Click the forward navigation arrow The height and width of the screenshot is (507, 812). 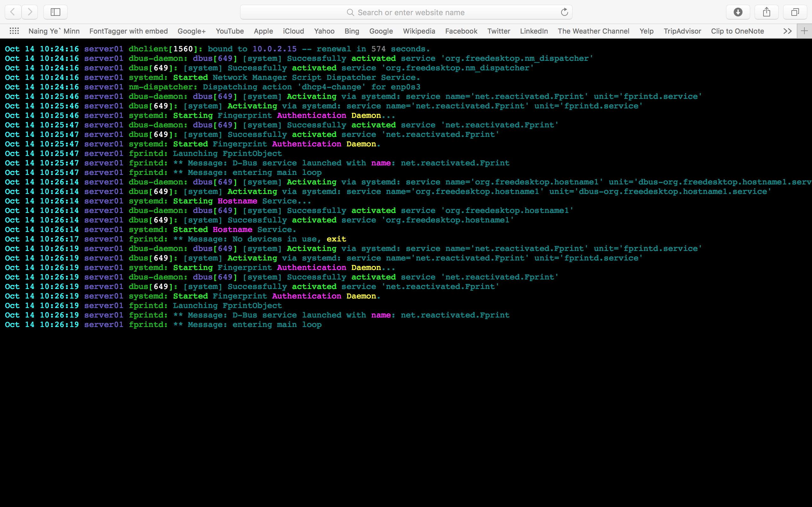click(30, 12)
